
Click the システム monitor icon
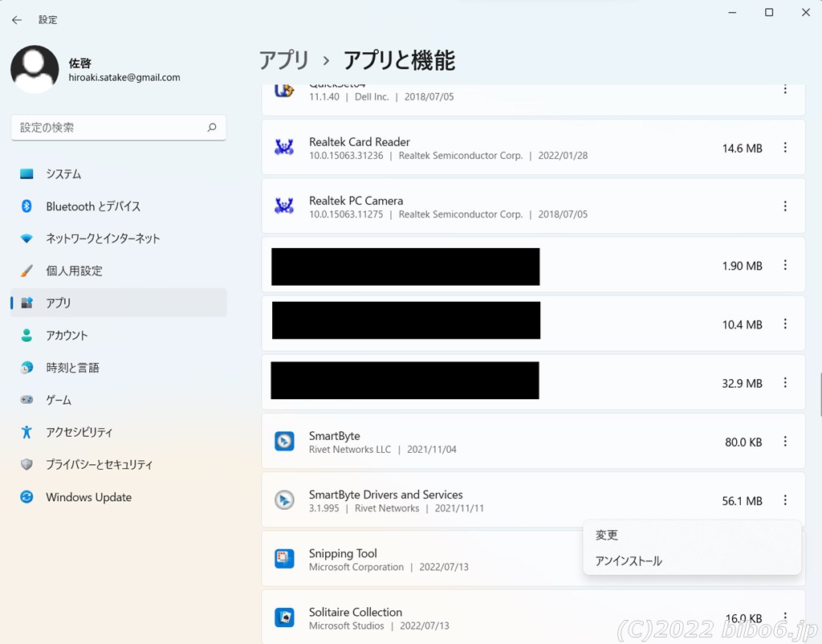pos(26,173)
